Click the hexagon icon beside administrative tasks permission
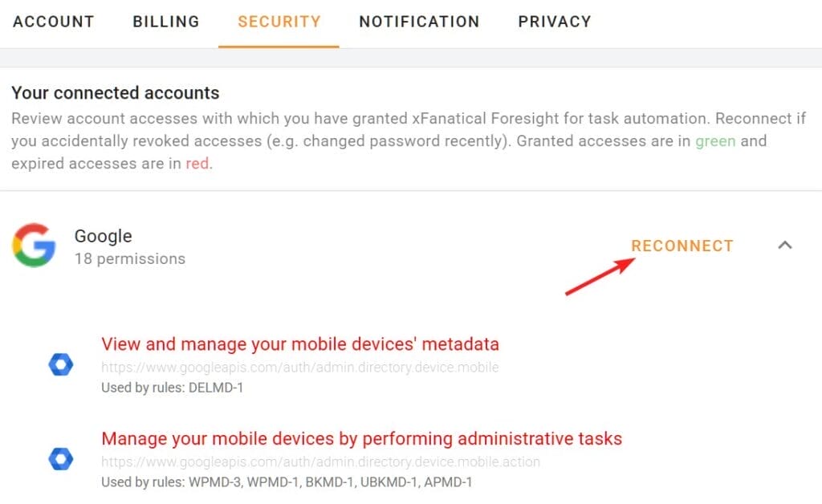Screen dimensions: 822x504 pyautogui.click(x=61, y=457)
